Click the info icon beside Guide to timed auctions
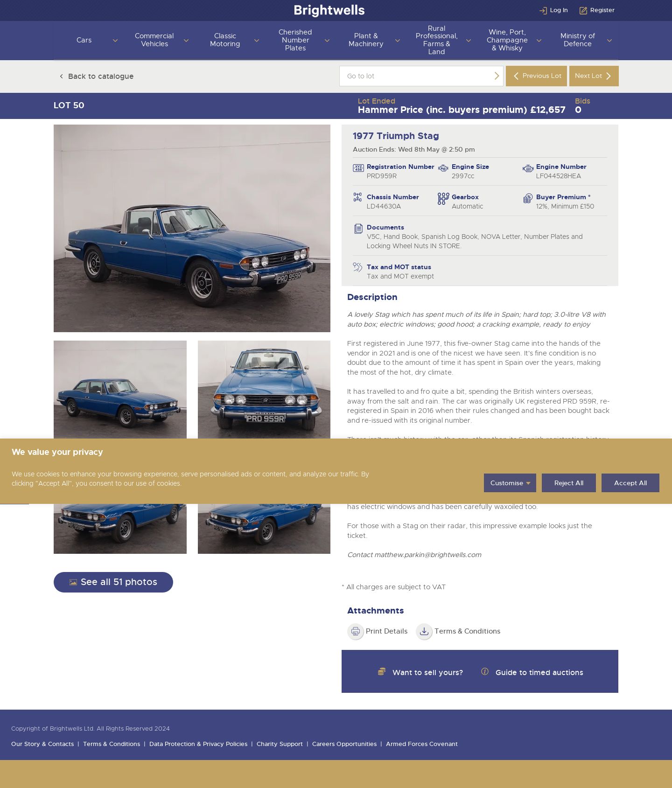The width and height of the screenshot is (672, 788). click(x=485, y=671)
